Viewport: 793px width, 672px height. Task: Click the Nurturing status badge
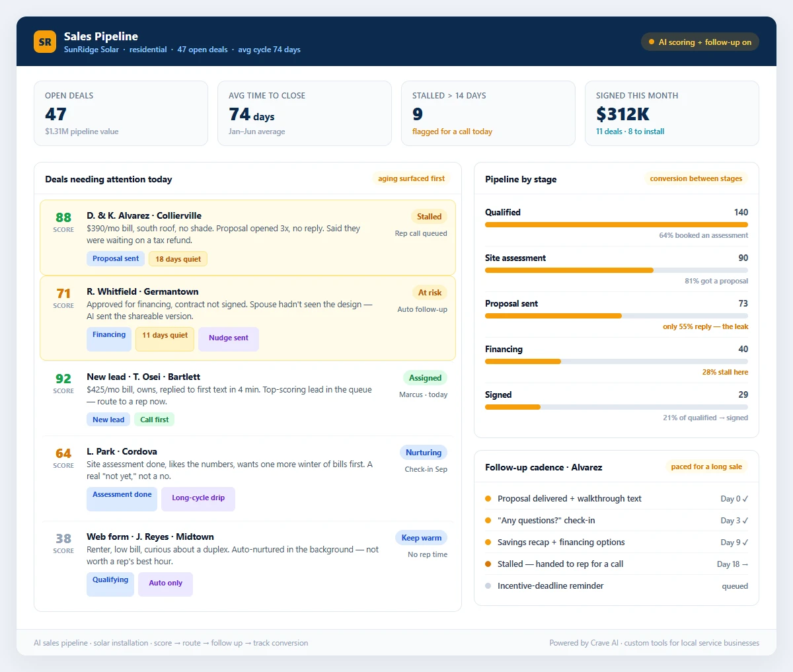coord(424,453)
